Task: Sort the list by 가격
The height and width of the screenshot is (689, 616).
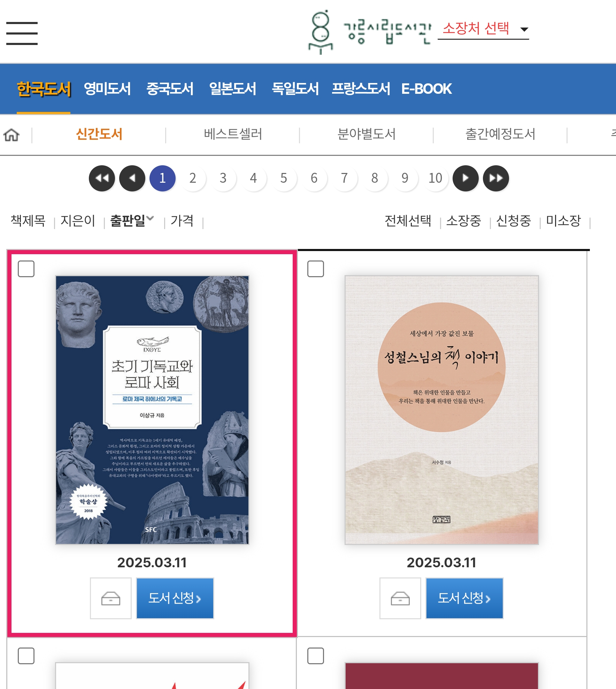Action: pyautogui.click(x=182, y=220)
